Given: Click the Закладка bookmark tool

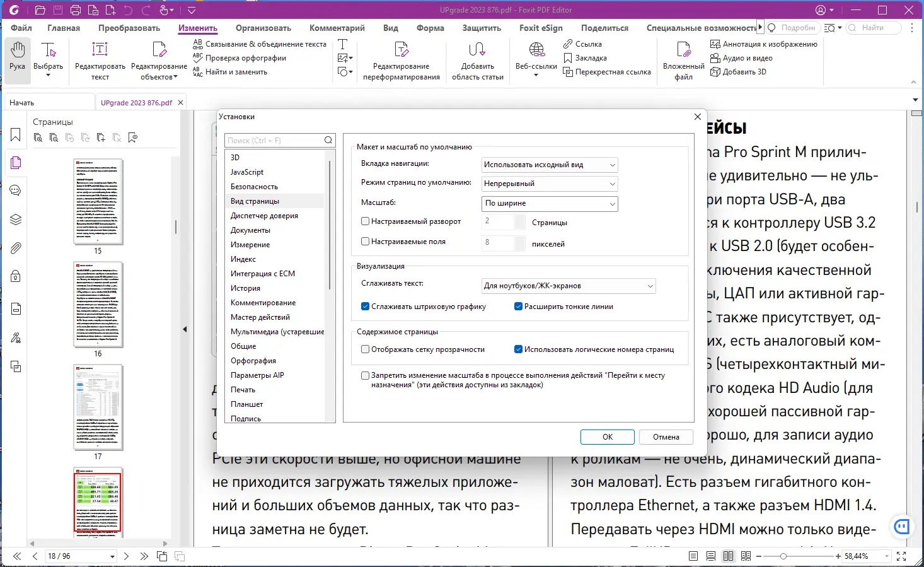Looking at the screenshot, I should [x=585, y=58].
